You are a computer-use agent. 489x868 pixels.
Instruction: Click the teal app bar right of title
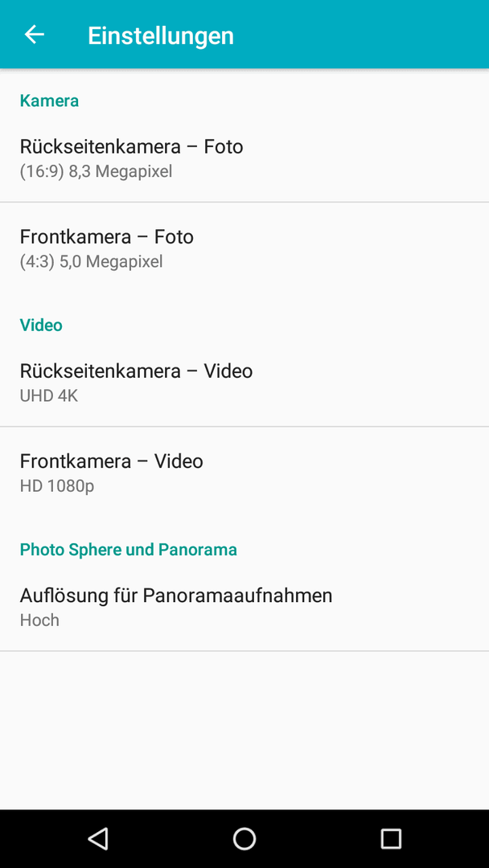tap(360, 35)
